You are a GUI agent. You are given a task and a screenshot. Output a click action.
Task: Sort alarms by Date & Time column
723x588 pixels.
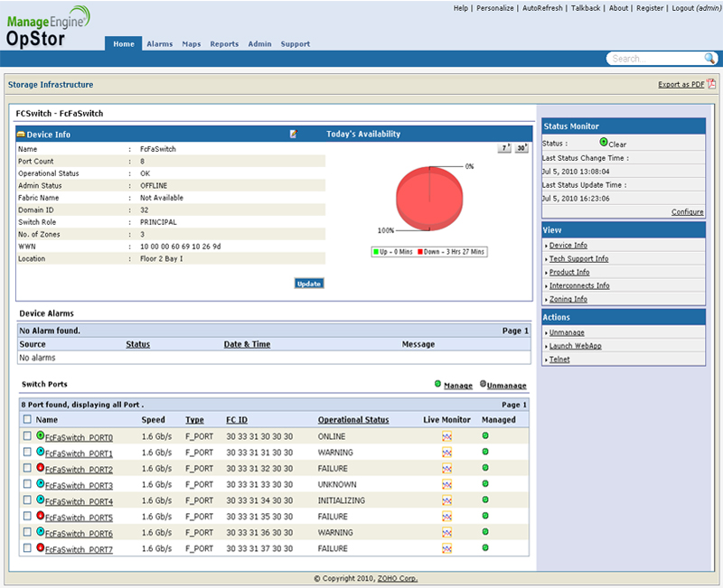click(247, 344)
